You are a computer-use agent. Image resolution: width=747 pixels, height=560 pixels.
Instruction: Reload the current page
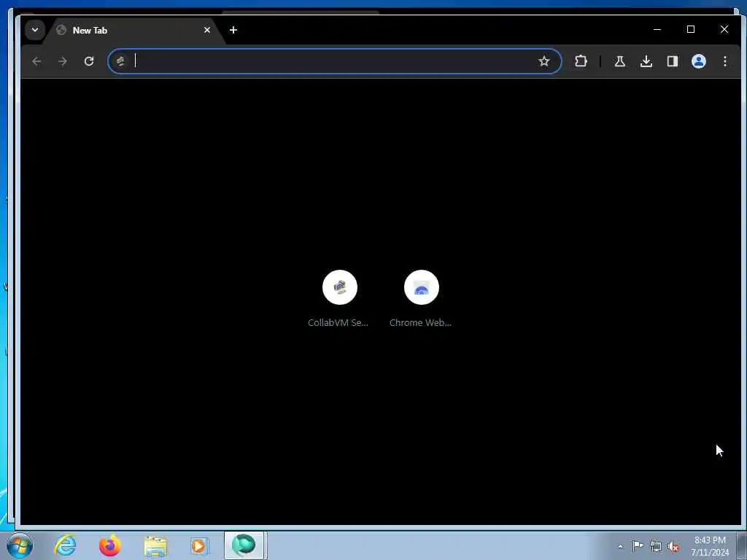coord(89,61)
